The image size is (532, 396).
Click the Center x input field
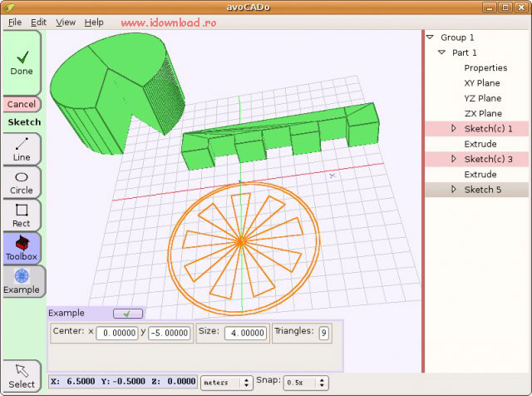(x=117, y=333)
